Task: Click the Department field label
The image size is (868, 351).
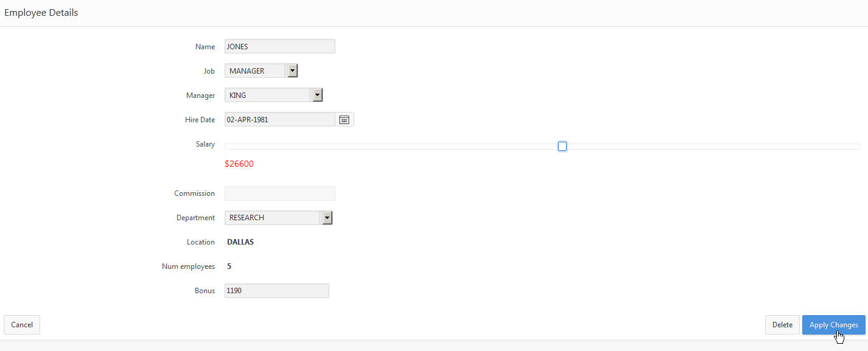Action: [195, 218]
